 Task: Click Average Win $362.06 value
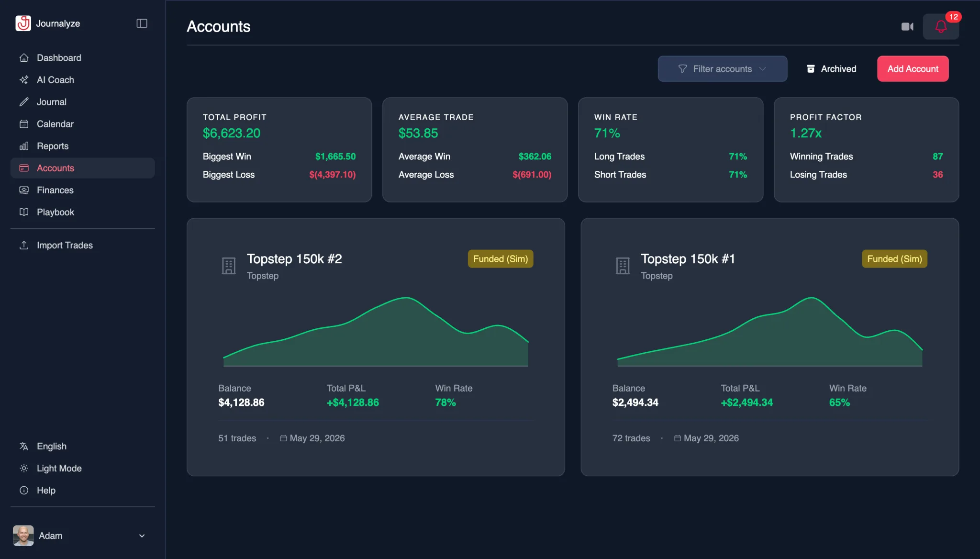(535, 157)
